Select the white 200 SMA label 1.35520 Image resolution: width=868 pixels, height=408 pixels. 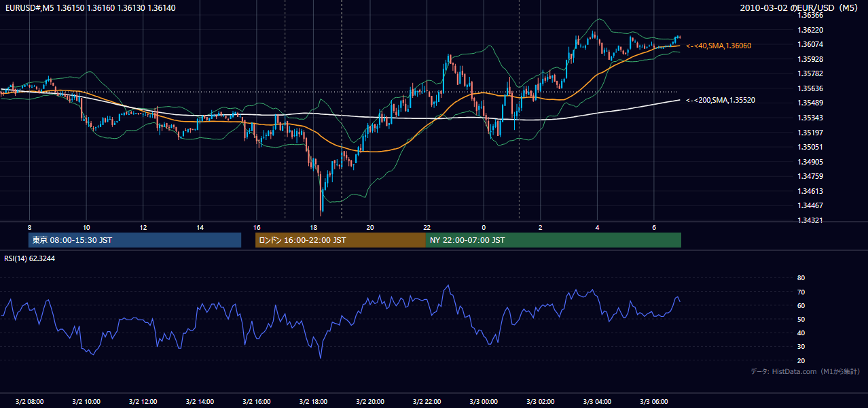click(721, 101)
